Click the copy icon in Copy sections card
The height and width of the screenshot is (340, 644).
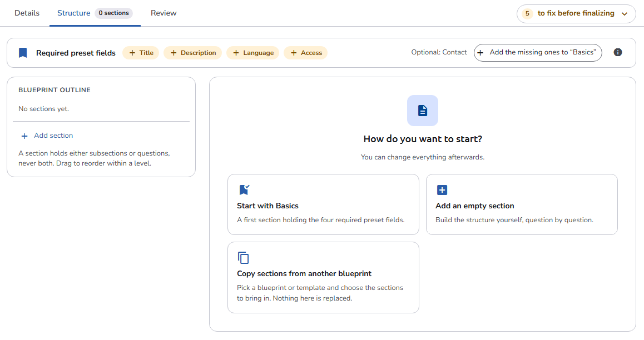(x=243, y=258)
